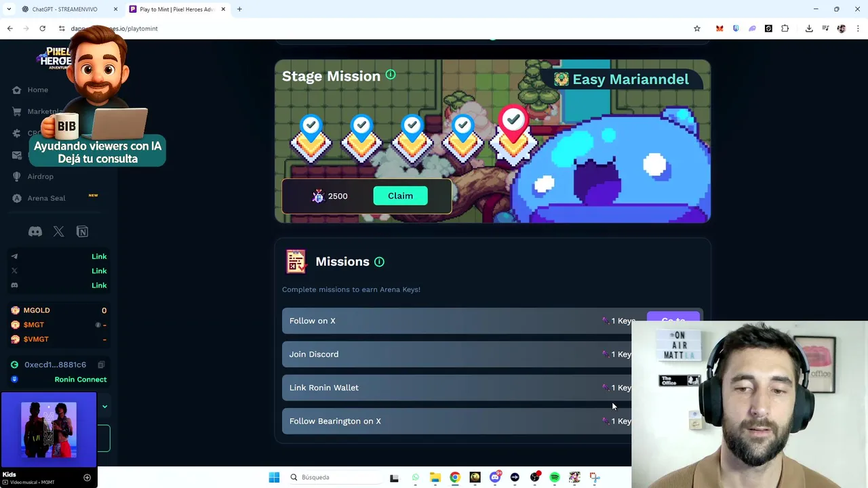Open File Explorer from the taskbar

[435, 477]
